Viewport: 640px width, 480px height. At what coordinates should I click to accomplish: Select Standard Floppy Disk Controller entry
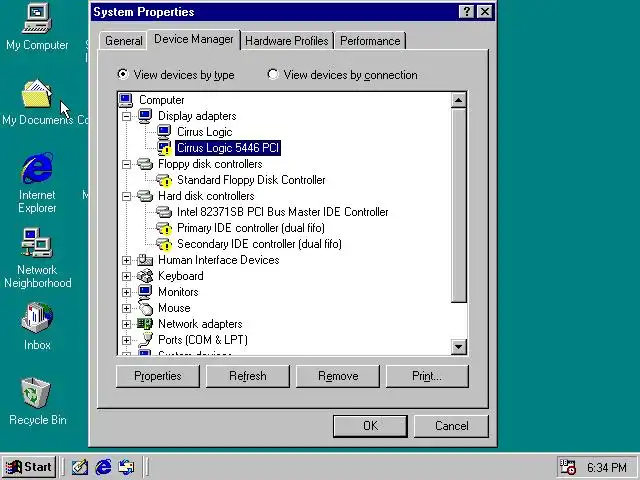(251, 180)
